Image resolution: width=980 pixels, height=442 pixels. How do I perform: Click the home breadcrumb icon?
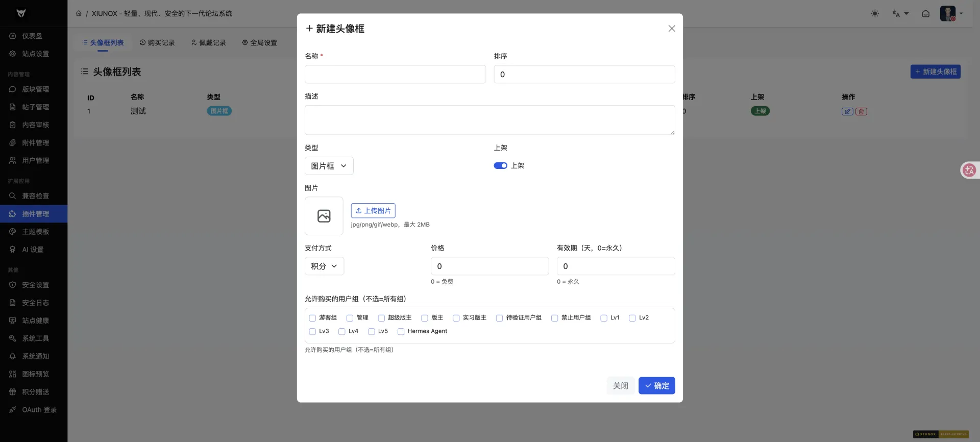[x=79, y=14]
